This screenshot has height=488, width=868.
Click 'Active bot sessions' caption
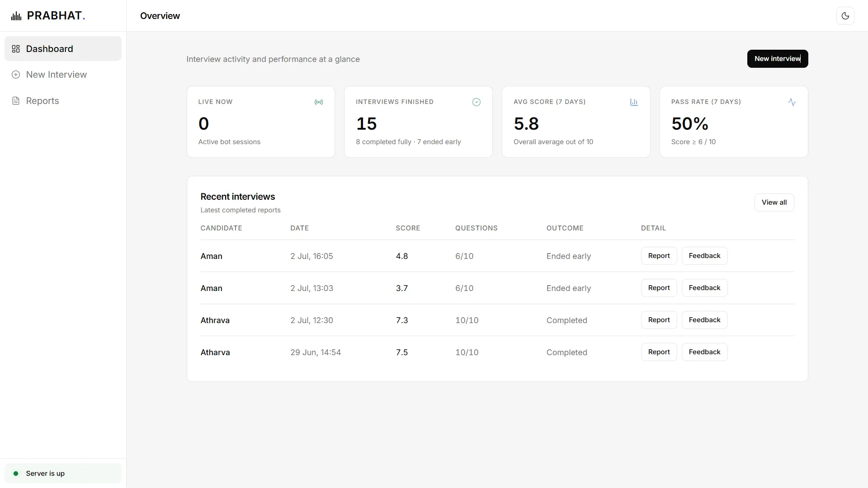point(229,142)
